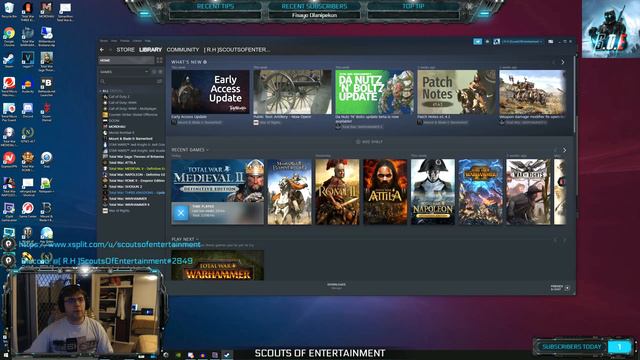640x360 pixels.
Task: Select War of Rights in game list
Action: point(119,211)
